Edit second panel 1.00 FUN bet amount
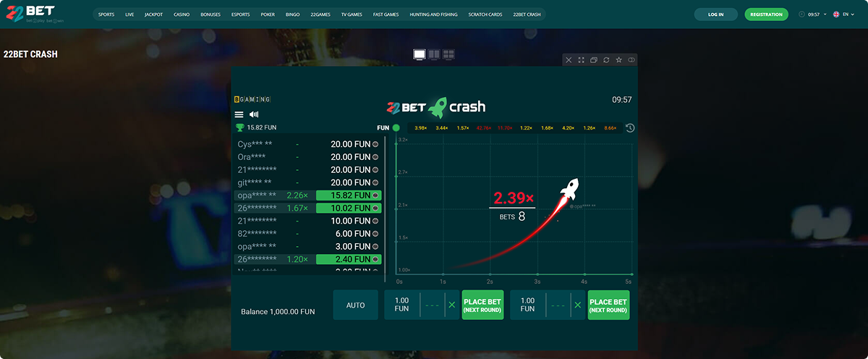Viewport: 868px width, 359px height. pos(527,305)
